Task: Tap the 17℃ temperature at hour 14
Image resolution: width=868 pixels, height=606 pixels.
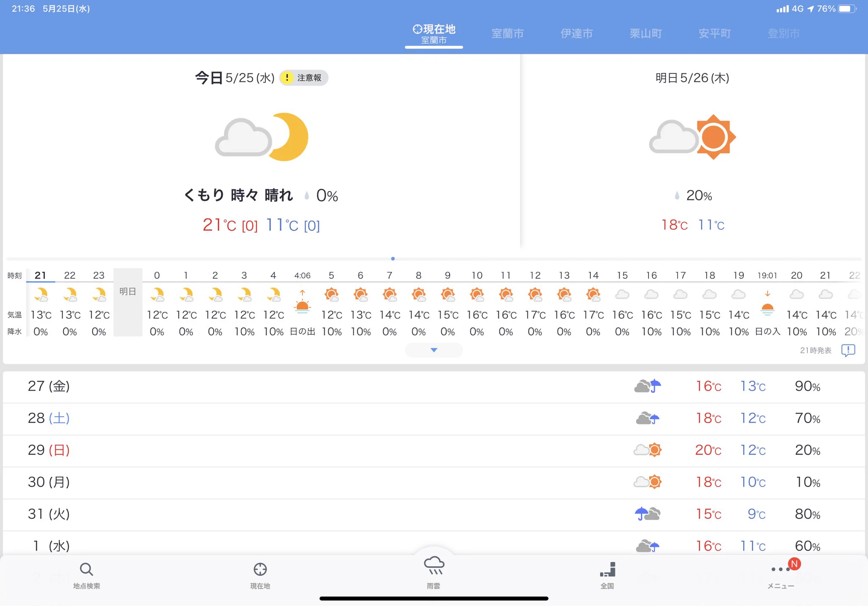Action: (x=593, y=315)
